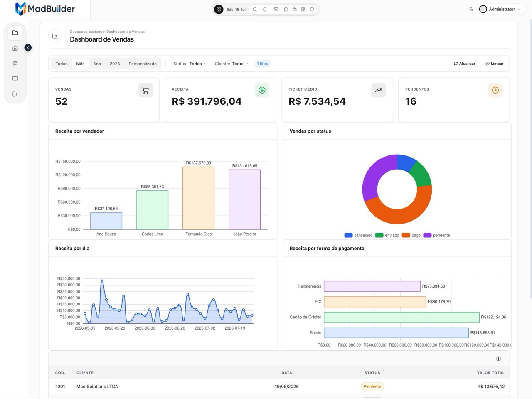
Task: Open the monitor icon in sidebar
Action: pyautogui.click(x=15, y=79)
